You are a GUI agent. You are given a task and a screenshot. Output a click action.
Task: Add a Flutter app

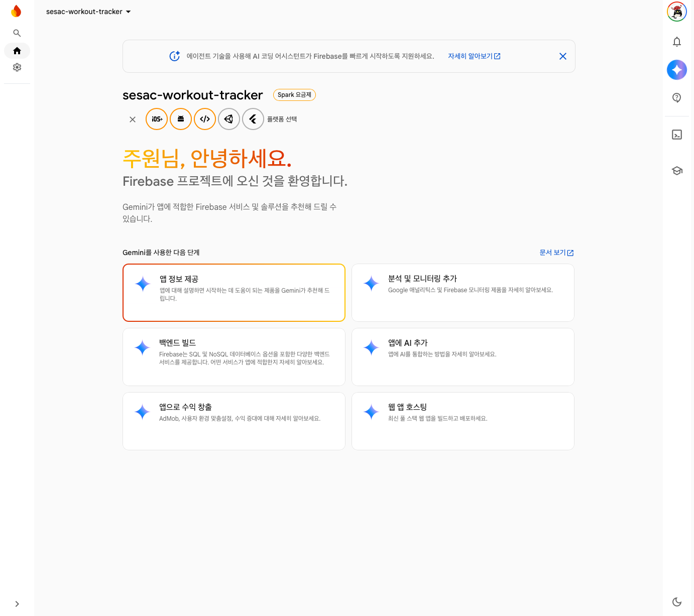(x=253, y=119)
